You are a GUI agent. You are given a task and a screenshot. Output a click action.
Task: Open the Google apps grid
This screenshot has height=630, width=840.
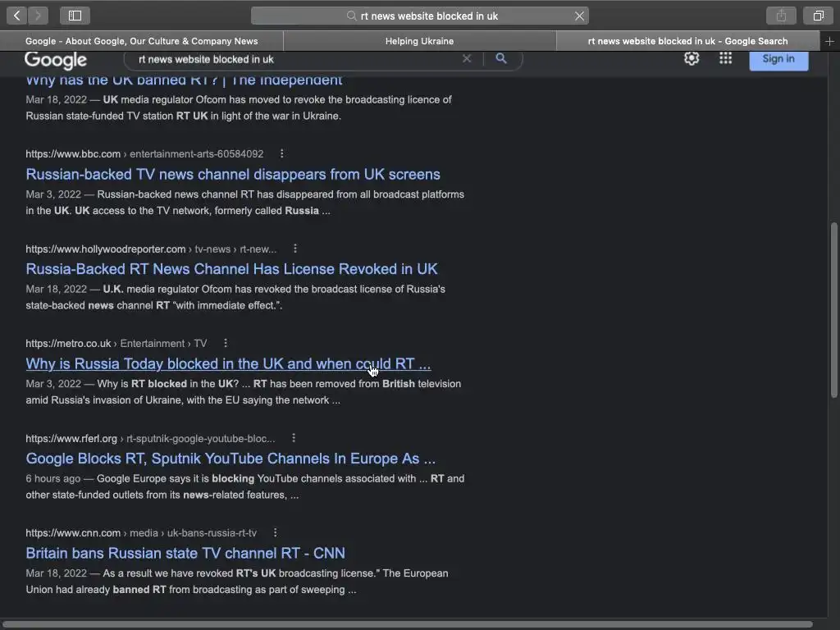(725, 58)
